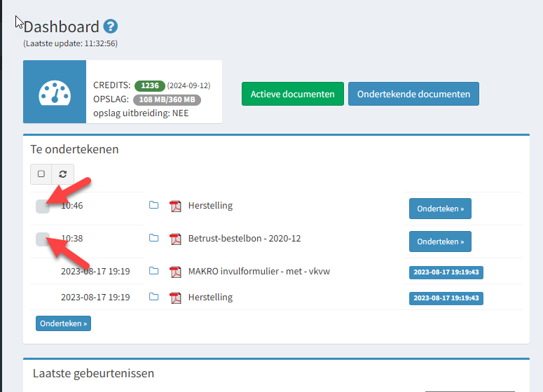Viewport: 543px width, 392px height.
Task: Open Actieve documenten
Action: click(x=293, y=94)
